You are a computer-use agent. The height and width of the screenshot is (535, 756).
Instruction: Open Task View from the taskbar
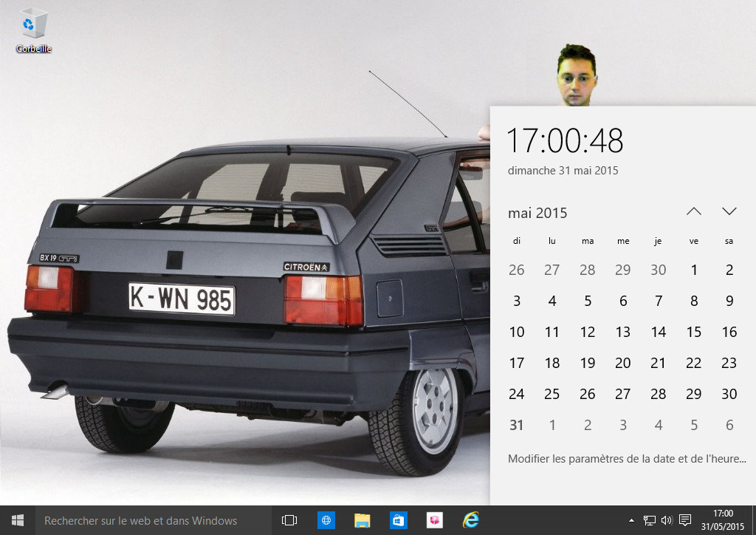[x=289, y=520]
